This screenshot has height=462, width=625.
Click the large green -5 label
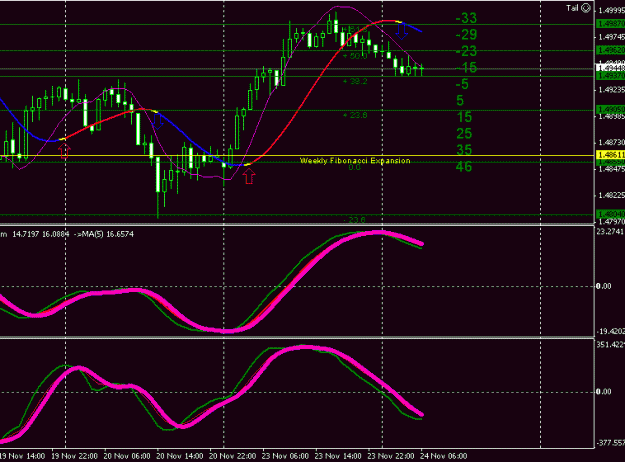point(462,84)
